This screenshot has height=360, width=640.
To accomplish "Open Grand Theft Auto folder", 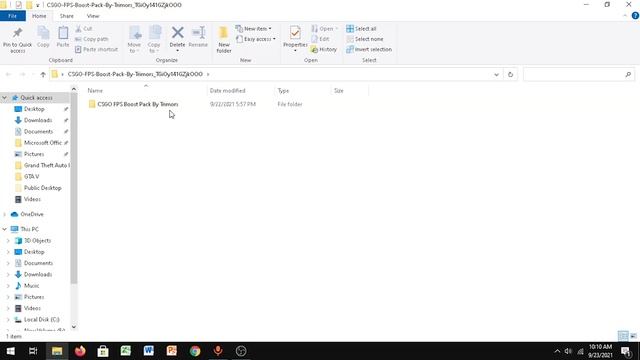I will (42, 165).
